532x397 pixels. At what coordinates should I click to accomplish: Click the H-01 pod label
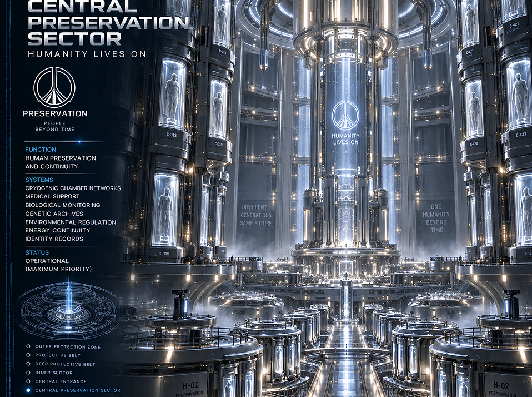190,385
